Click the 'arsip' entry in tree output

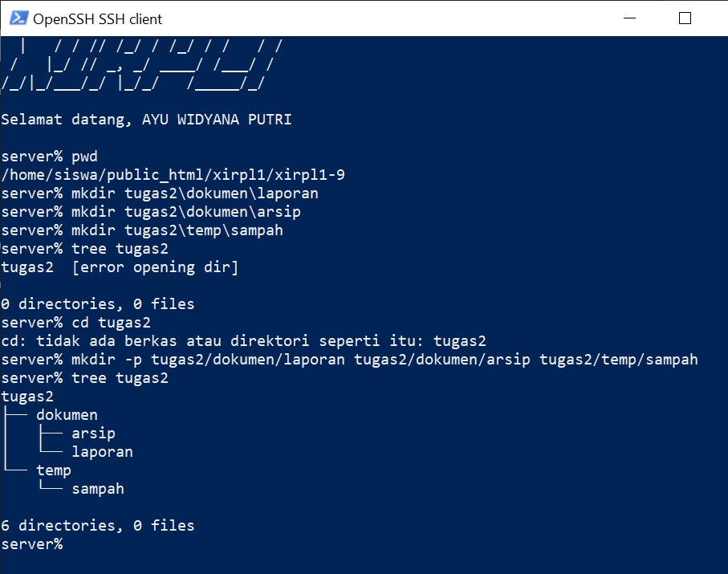(93, 434)
